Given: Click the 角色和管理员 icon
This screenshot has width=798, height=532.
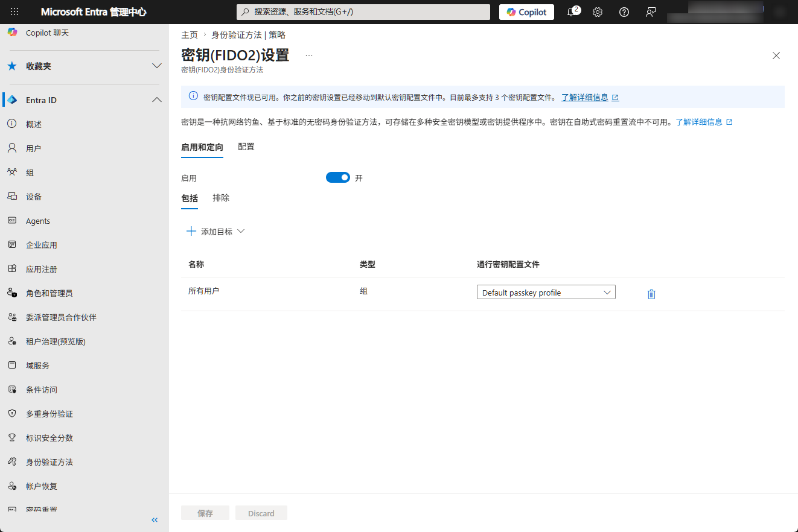Looking at the screenshot, I should [12, 293].
